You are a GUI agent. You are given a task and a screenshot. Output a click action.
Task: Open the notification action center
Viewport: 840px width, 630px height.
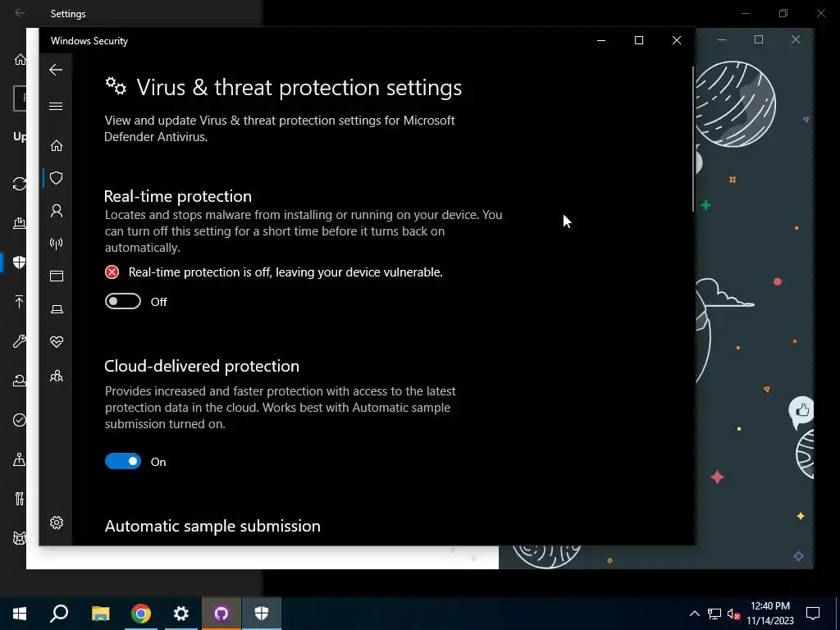coord(813,614)
